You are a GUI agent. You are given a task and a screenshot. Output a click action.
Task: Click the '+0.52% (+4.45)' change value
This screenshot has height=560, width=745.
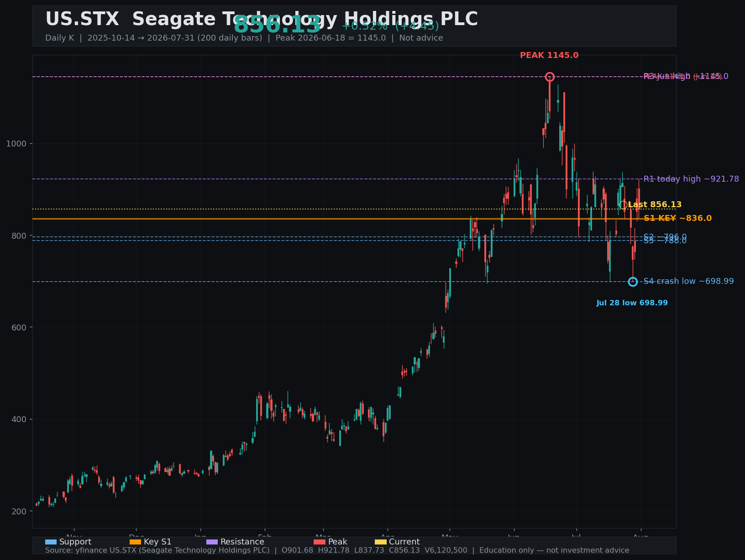390,26
